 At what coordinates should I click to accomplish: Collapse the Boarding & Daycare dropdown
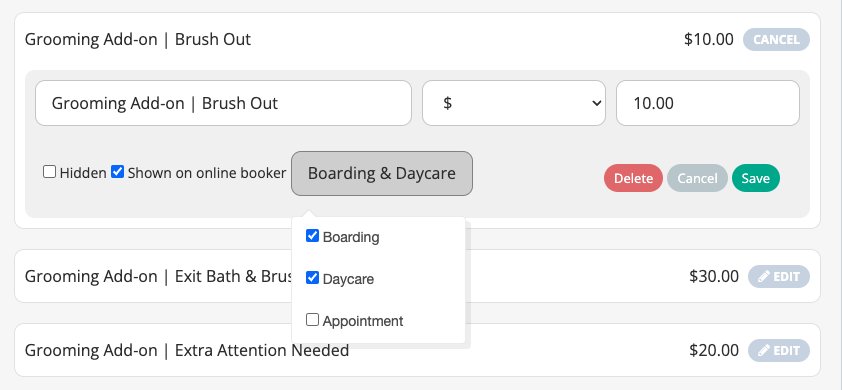(382, 174)
